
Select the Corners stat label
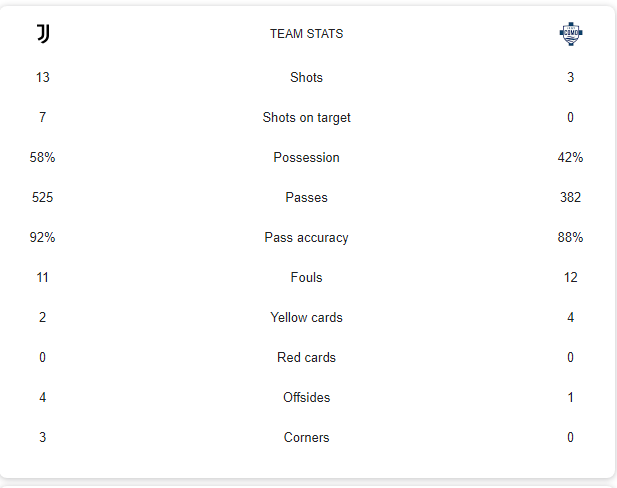point(306,437)
